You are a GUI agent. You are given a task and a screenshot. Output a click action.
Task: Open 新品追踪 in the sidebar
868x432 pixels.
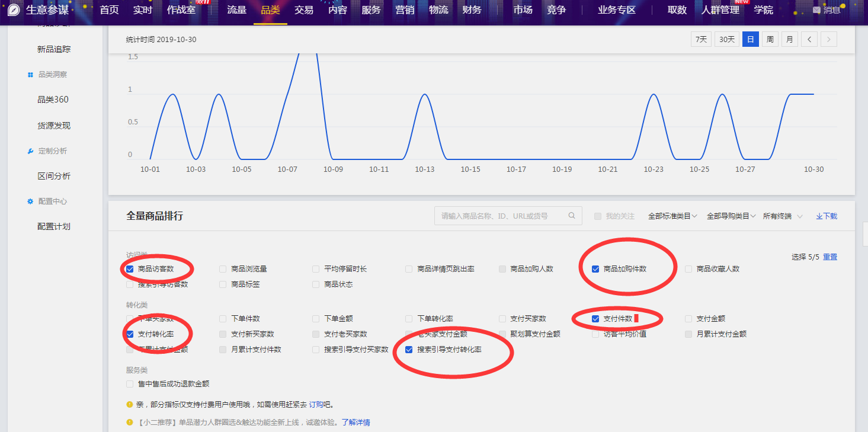pyautogui.click(x=54, y=49)
